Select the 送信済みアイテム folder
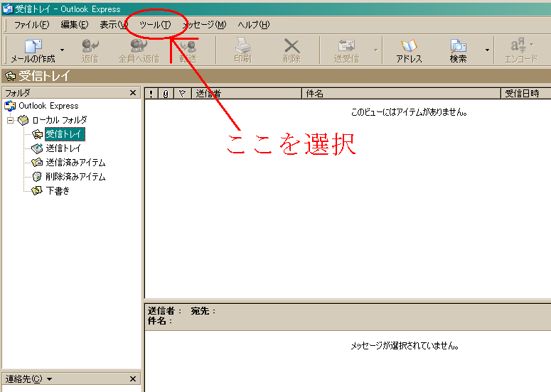This screenshot has height=392, width=551. (75, 163)
